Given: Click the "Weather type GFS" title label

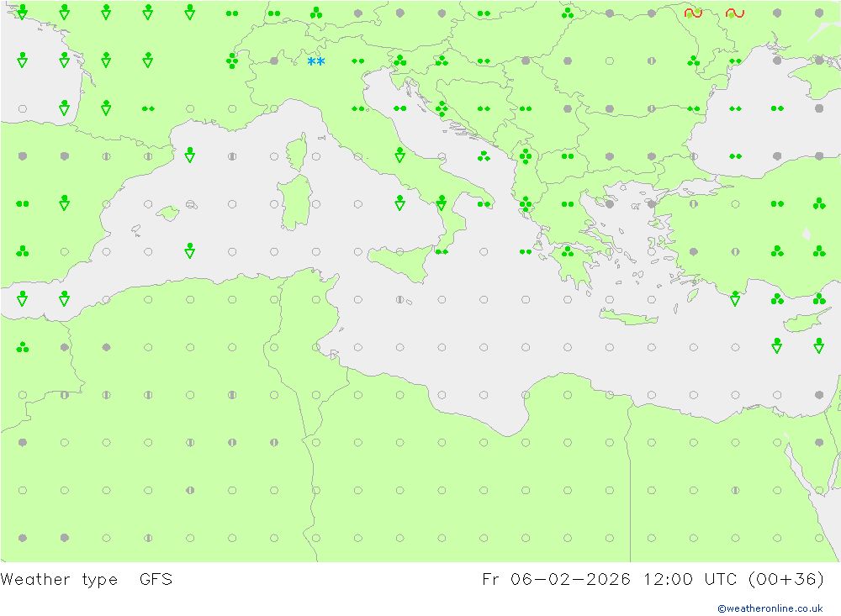Looking at the screenshot, I should tap(87, 579).
